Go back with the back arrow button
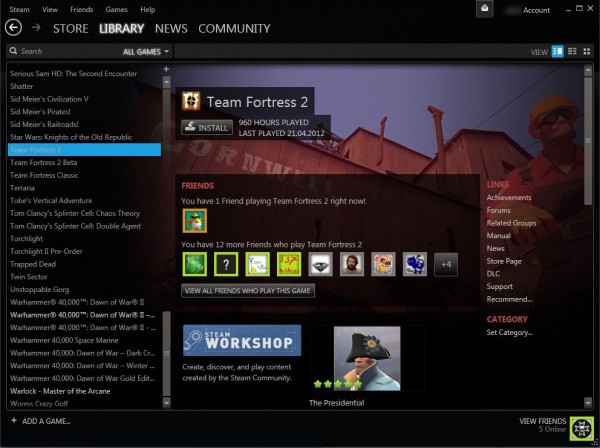Viewport: 600px width, 448px height. [13, 28]
